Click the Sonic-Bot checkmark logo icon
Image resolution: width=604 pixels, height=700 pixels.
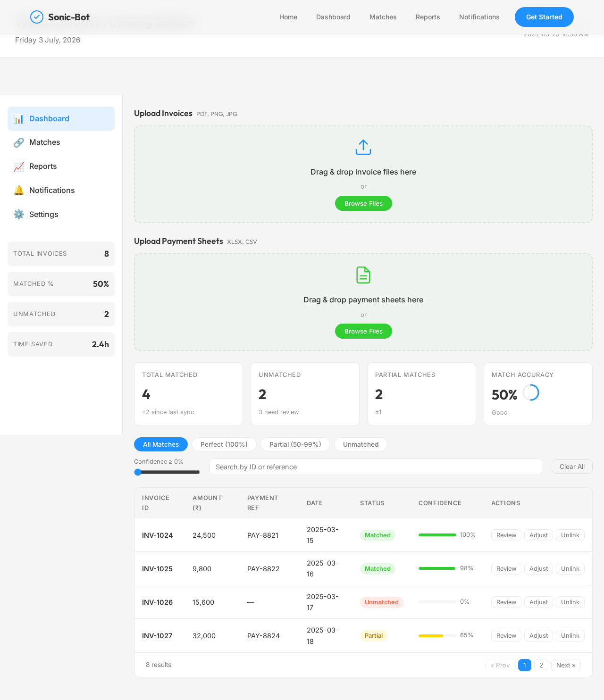click(37, 17)
